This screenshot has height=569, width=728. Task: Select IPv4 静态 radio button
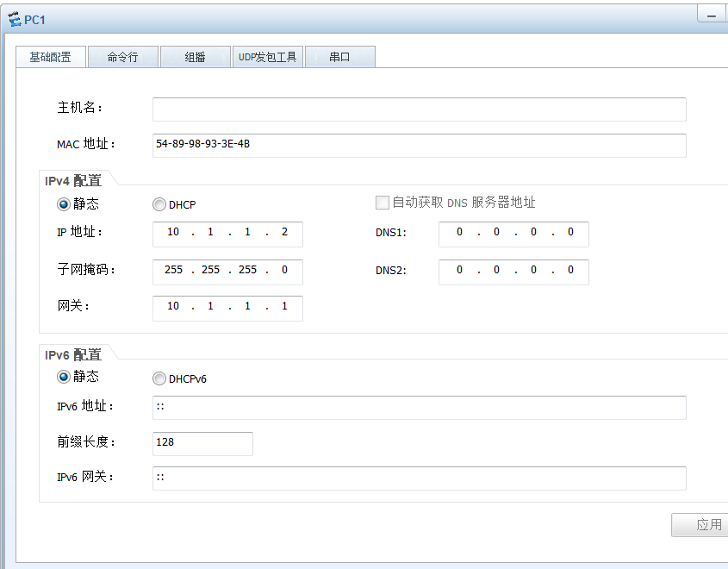pos(64,204)
